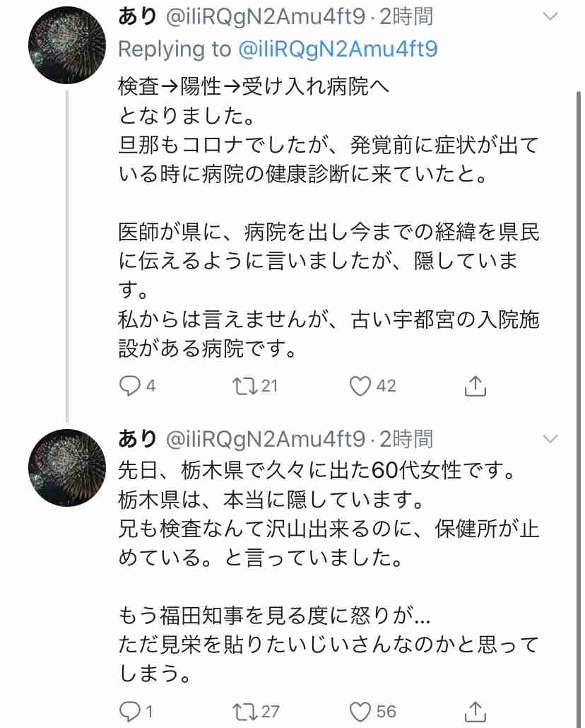The width and height of the screenshot is (585, 728).
Task: Open the second tweet's fireworks profile picture
Action: (x=67, y=467)
